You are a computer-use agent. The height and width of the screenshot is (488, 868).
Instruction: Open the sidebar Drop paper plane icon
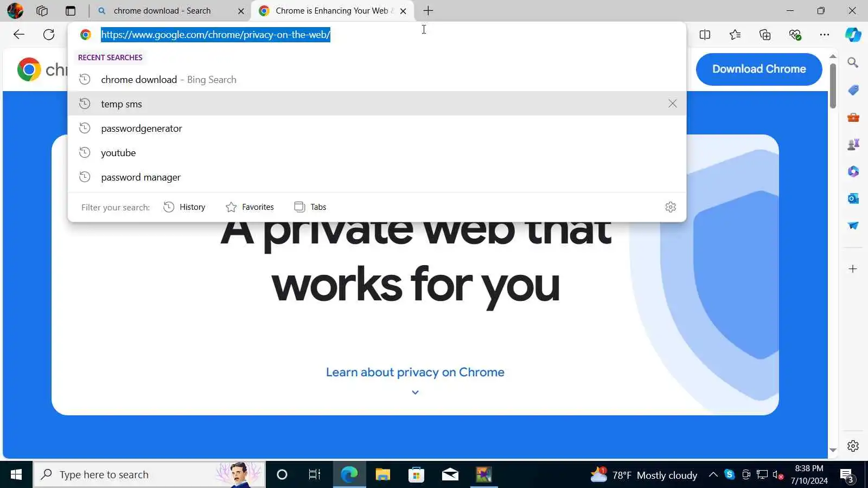(x=853, y=226)
